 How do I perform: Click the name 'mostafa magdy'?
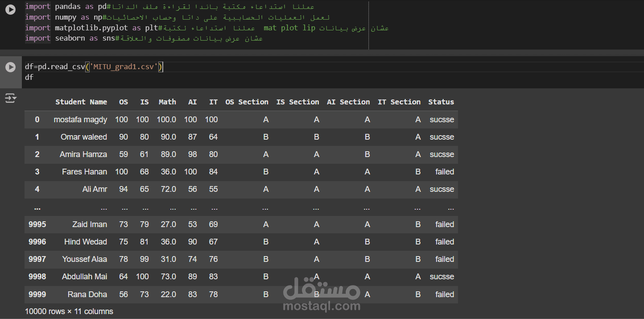point(80,120)
